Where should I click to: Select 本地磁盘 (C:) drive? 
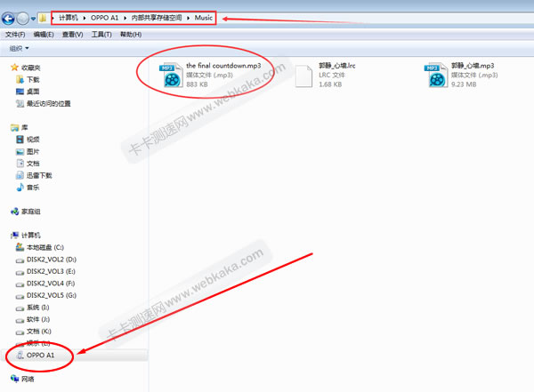[x=44, y=246]
